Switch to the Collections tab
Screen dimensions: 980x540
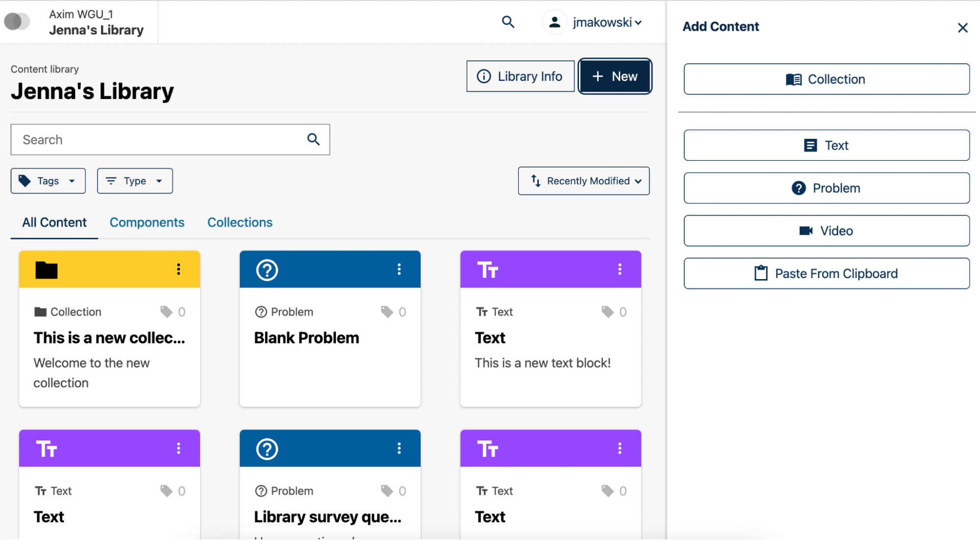click(x=240, y=222)
